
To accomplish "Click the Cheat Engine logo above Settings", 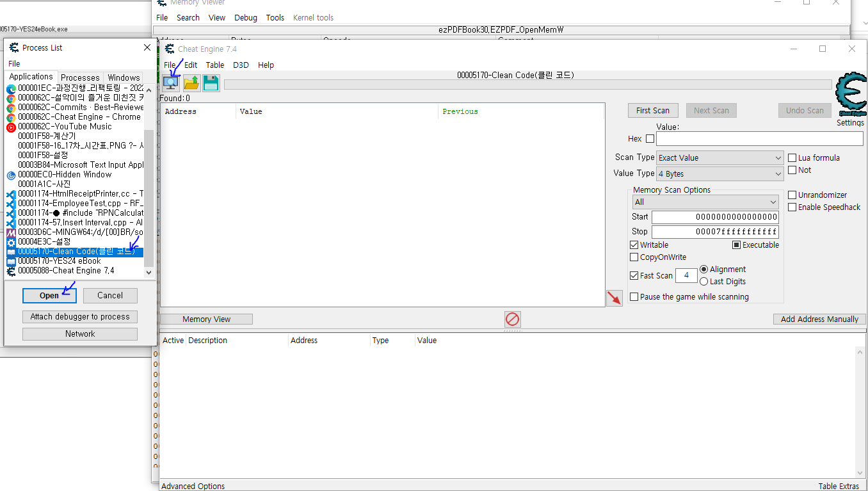I will point(851,95).
